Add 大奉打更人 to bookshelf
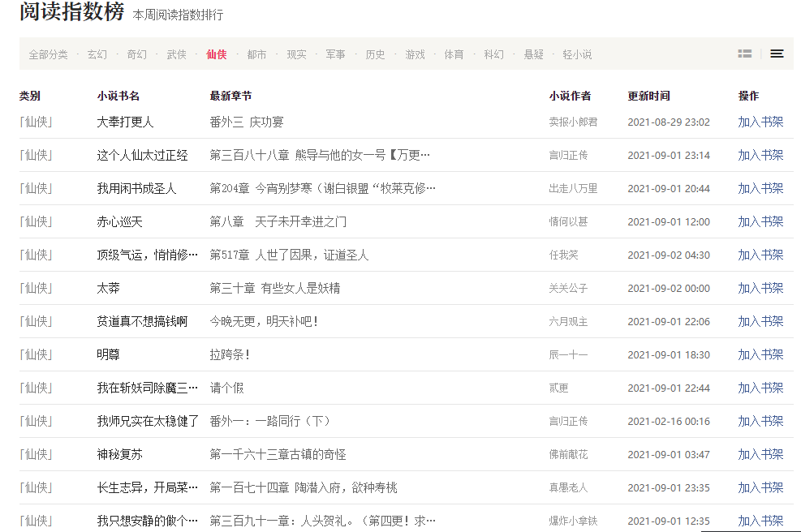The height and width of the screenshot is (532, 801). click(x=760, y=122)
